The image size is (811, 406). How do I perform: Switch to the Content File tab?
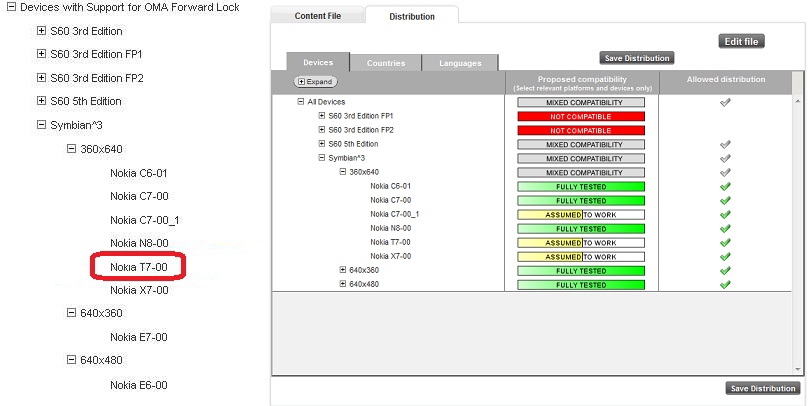(x=318, y=16)
